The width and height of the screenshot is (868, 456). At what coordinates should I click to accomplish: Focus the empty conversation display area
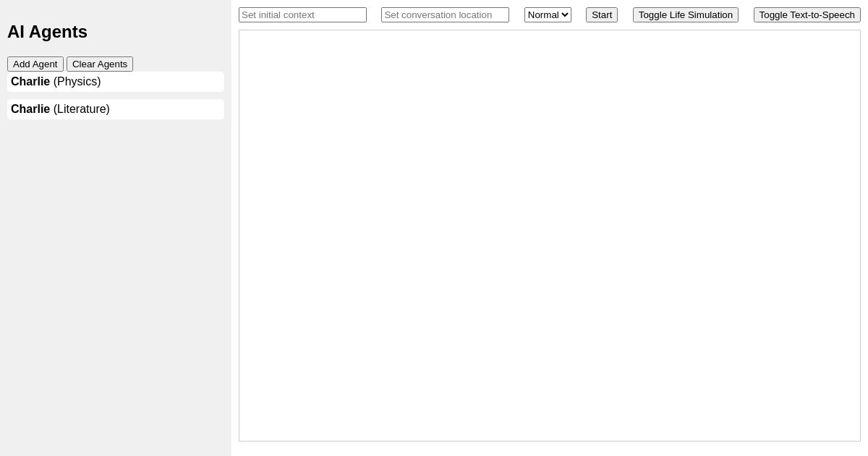coord(550,235)
